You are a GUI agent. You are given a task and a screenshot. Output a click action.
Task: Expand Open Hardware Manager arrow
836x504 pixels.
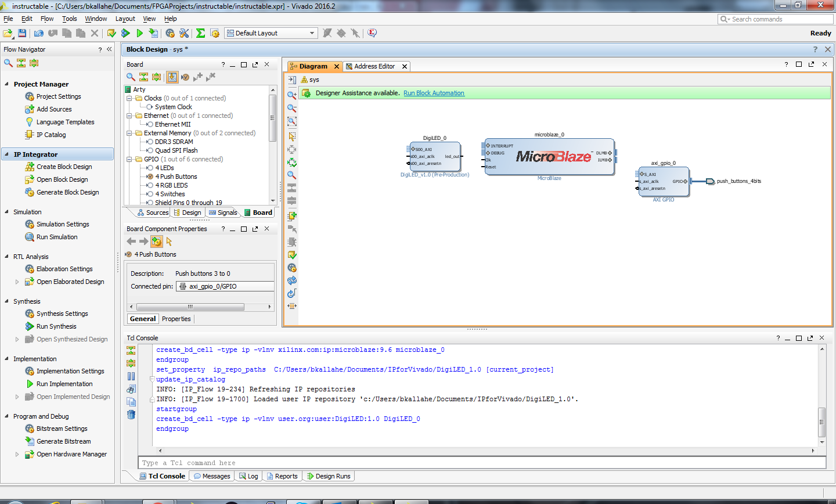coord(17,454)
